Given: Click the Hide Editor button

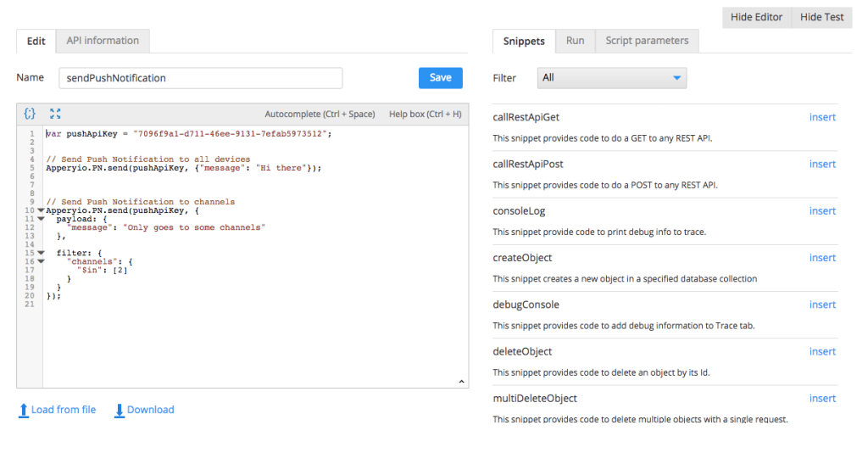Looking at the screenshot, I should pyautogui.click(x=756, y=17).
